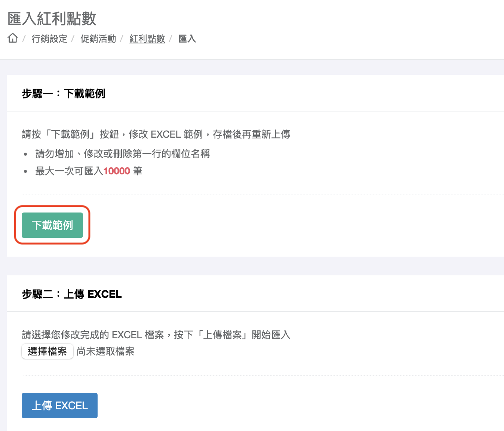Viewport: 504px width, 431px height.
Task: Click the first bullet note about column names
Action: point(122,154)
